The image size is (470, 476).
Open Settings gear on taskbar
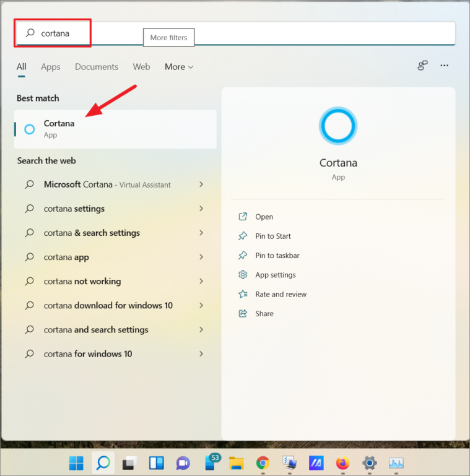point(370,463)
